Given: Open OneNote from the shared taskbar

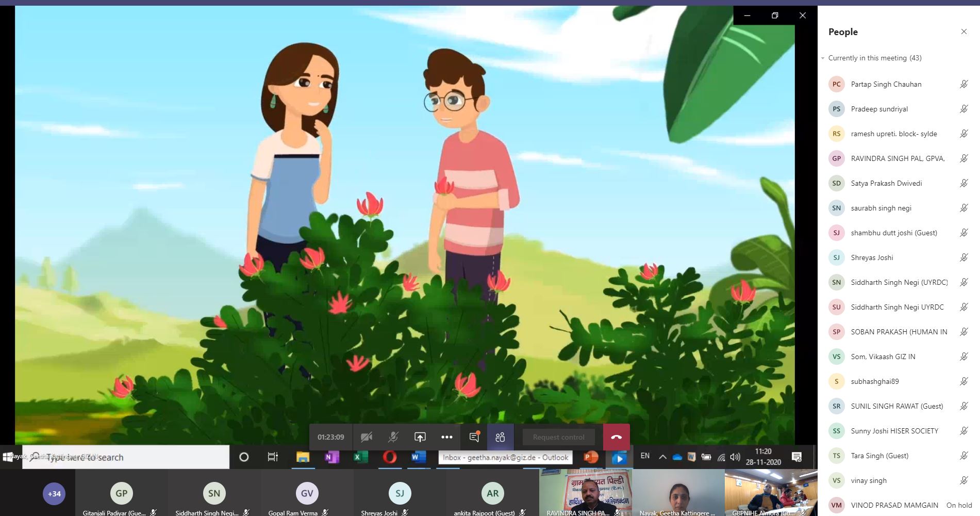Looking at the screenshot, I should [331, 457].
